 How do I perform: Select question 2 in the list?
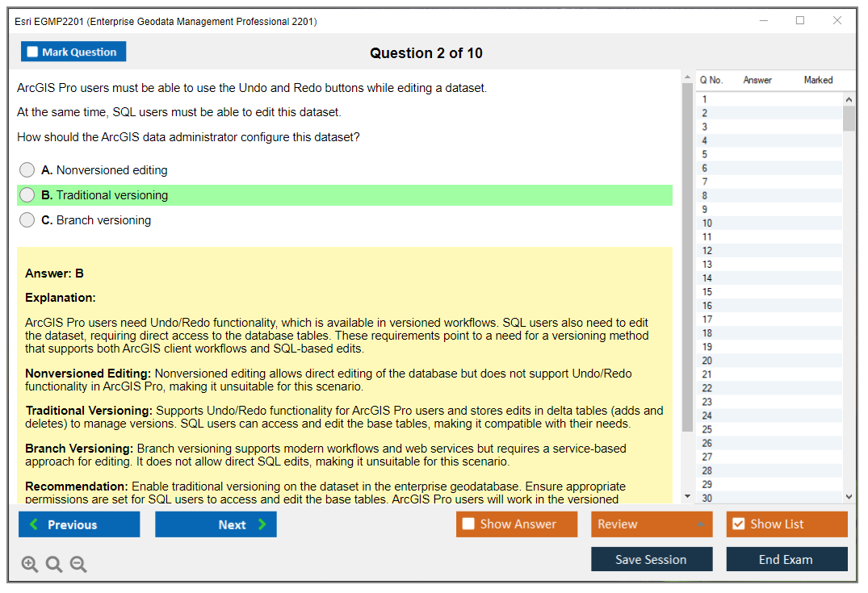769,113
